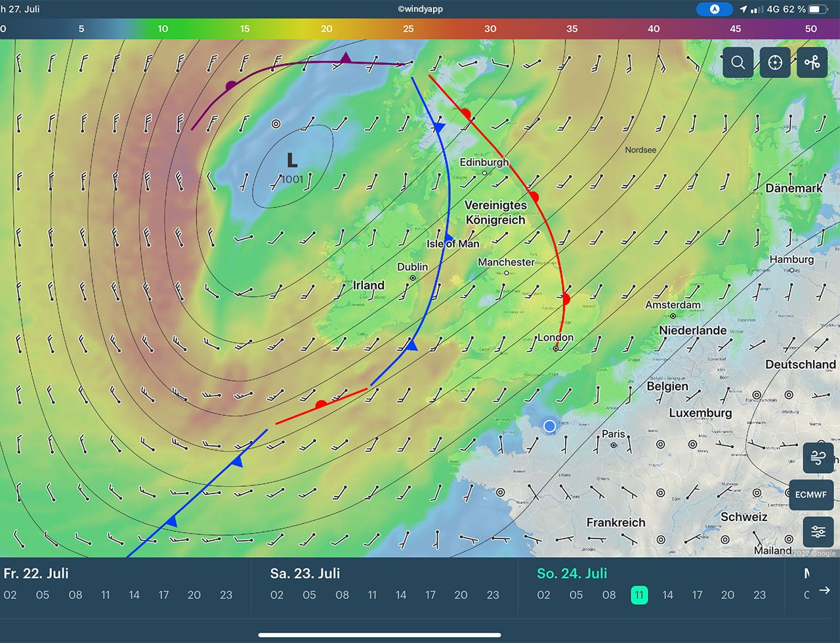Select the Sa. 23. Juli day
This screenshot has width=840, height=643.
pyautogui.click(x=305, y=573)
